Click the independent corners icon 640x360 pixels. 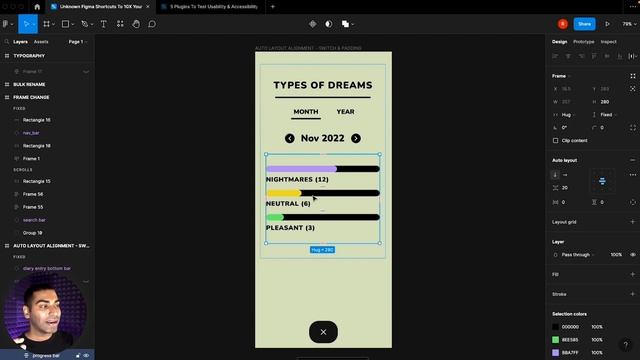633,128
